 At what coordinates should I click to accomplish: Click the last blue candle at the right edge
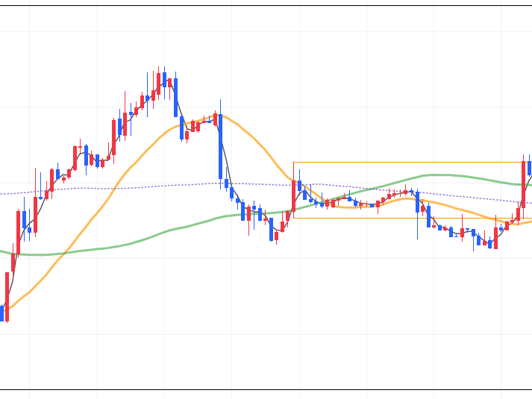[529, 168]
